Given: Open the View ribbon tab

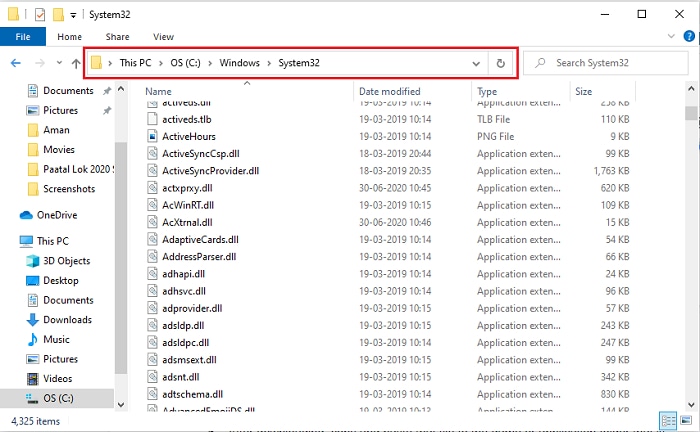Looking at the screenshot, I should tap(163, 37).
